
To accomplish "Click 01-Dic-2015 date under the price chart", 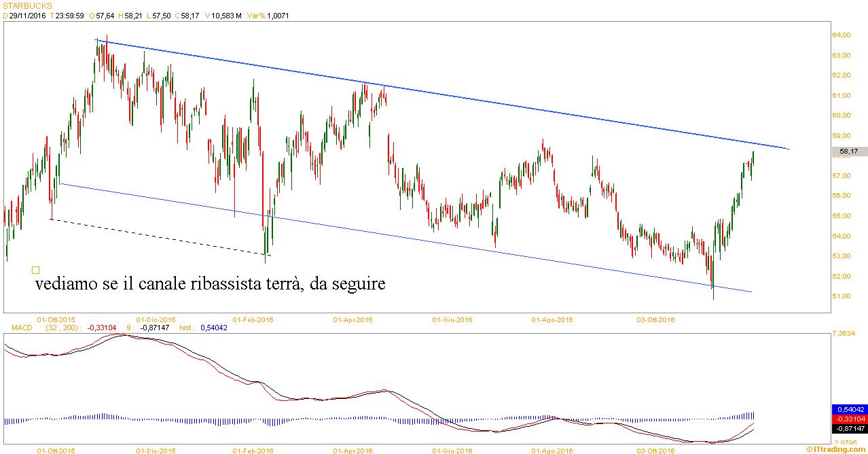I will 156,319.
